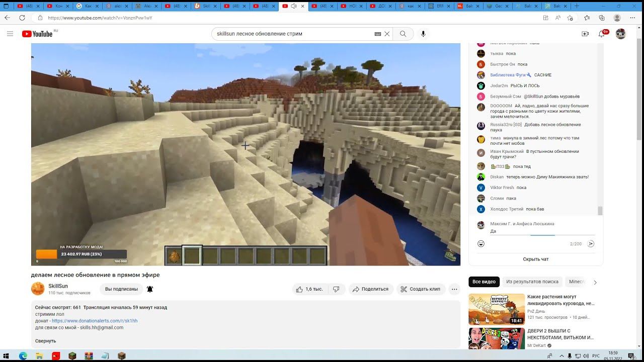Screen dimensions: 644x362
Task: Adjust system volume speaker icon in tray
Action: click(x=586, y=356)
